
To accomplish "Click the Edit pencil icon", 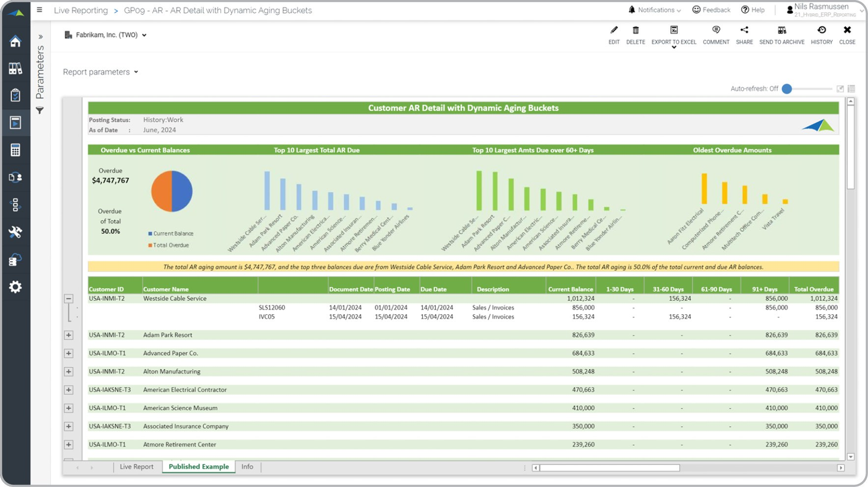I will [614, 30].
